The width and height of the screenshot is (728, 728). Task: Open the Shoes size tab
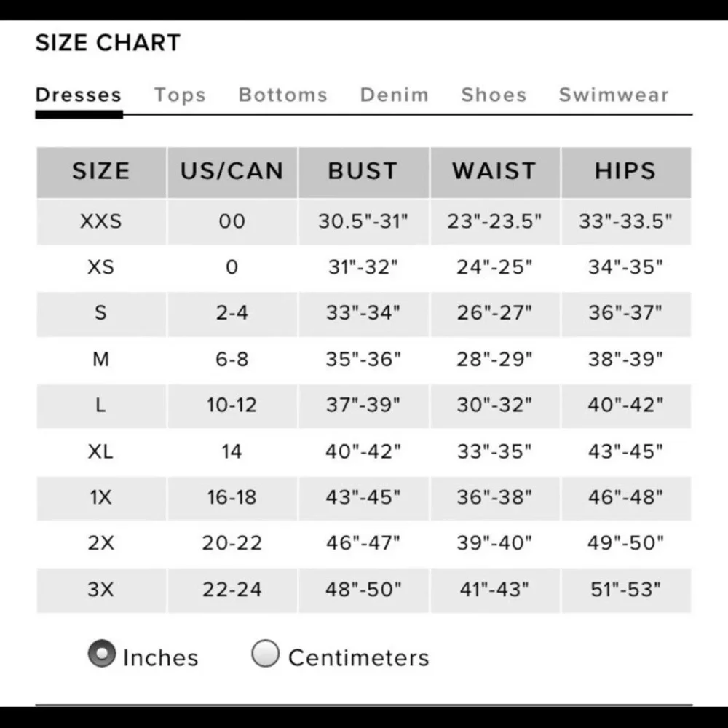(x=494, y=95)
